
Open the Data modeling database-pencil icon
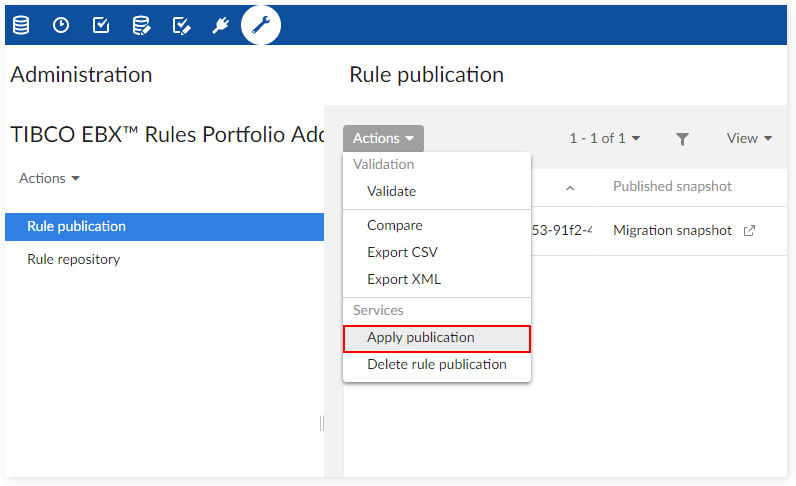click(141, 25)
